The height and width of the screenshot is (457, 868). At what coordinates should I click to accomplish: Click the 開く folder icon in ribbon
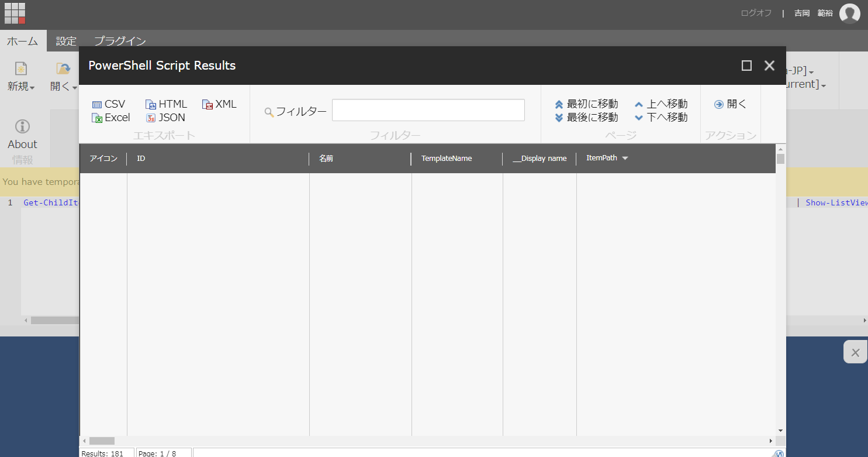coord(63,69)
